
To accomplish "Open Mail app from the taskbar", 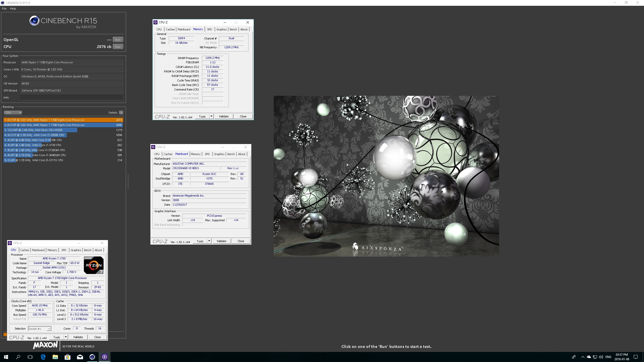I will click(80, 357).
